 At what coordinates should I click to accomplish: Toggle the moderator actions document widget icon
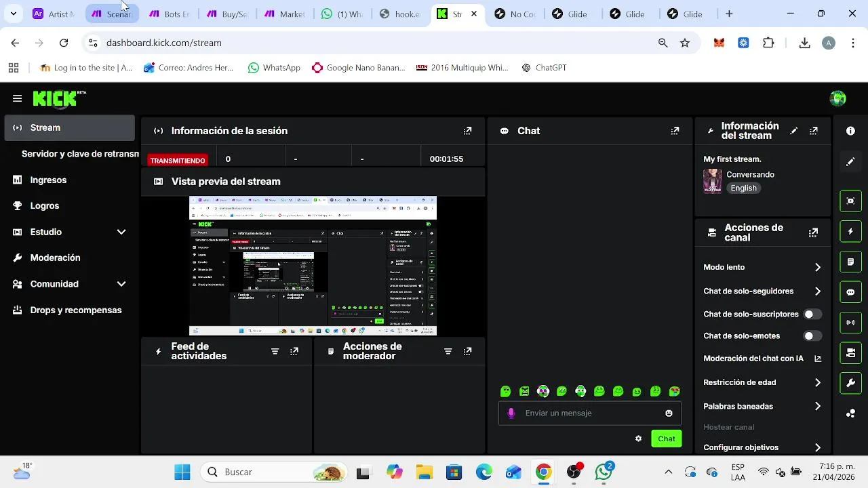tap(850, 262)
